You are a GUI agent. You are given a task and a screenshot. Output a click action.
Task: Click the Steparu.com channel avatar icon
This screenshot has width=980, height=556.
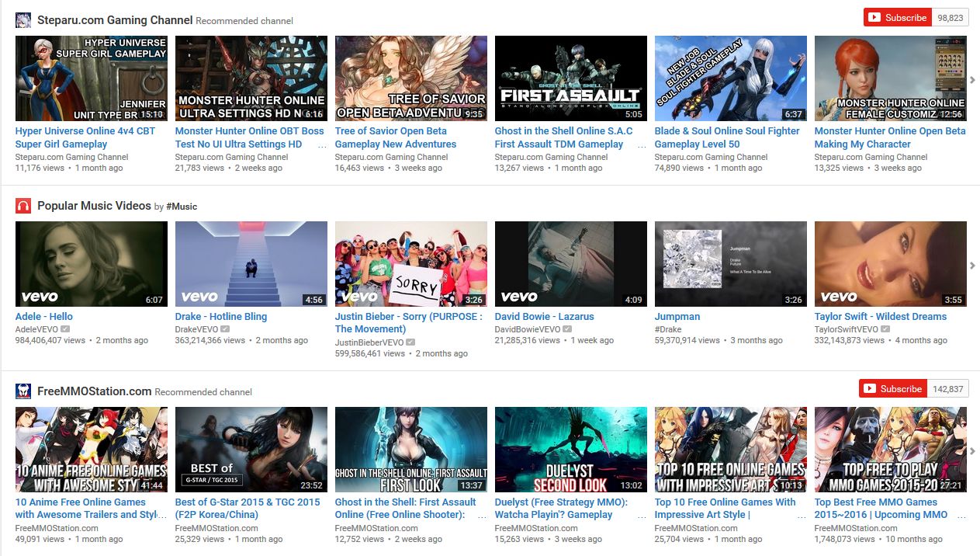click(23, 20)
